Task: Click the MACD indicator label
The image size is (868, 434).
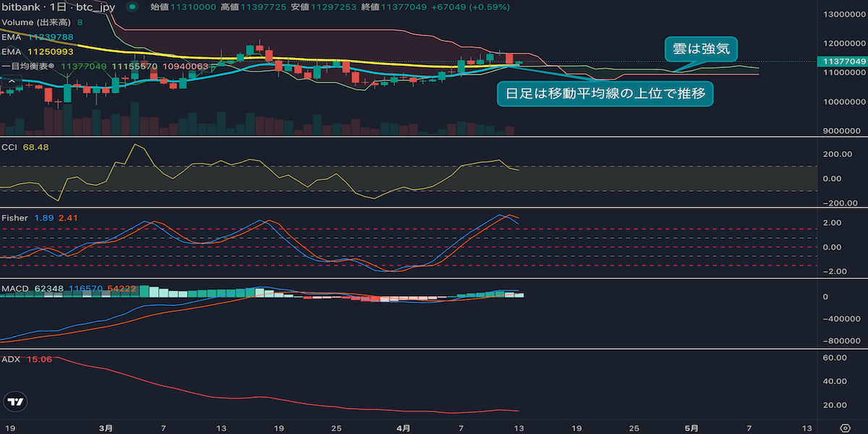Action: tap(14, 289)
